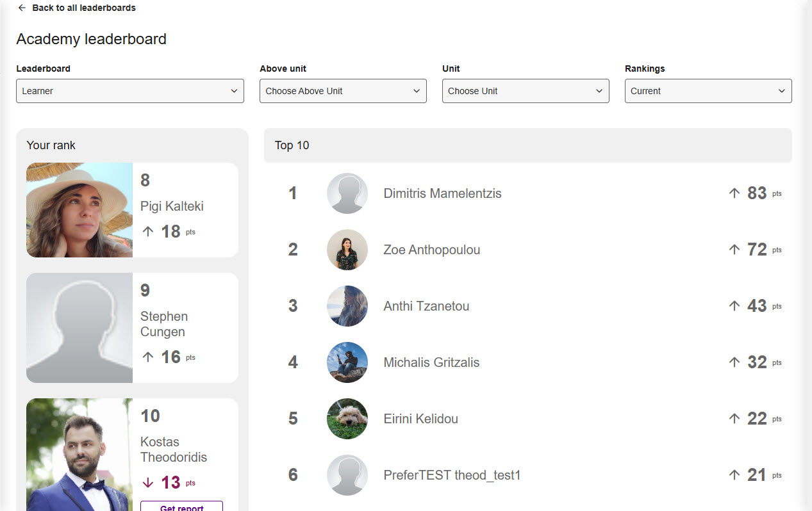Go back to all leaderboards

[83, 8]
